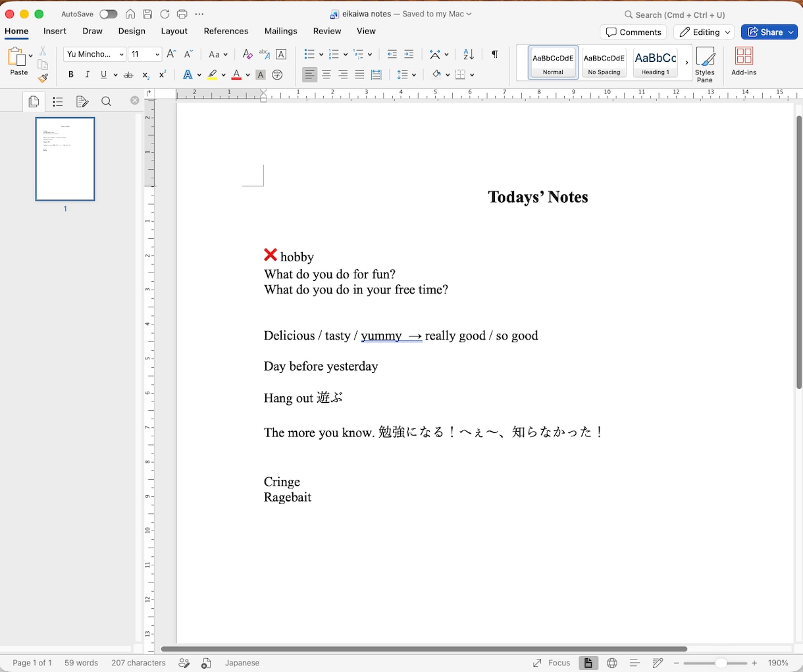
Task: Insert a bulleted list
Action: pos(309,55)
